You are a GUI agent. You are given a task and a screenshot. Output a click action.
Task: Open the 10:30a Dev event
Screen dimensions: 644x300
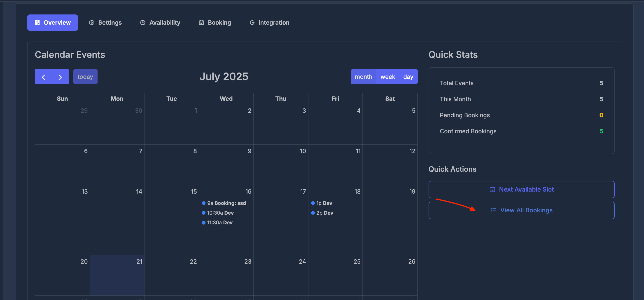[226, 213]
